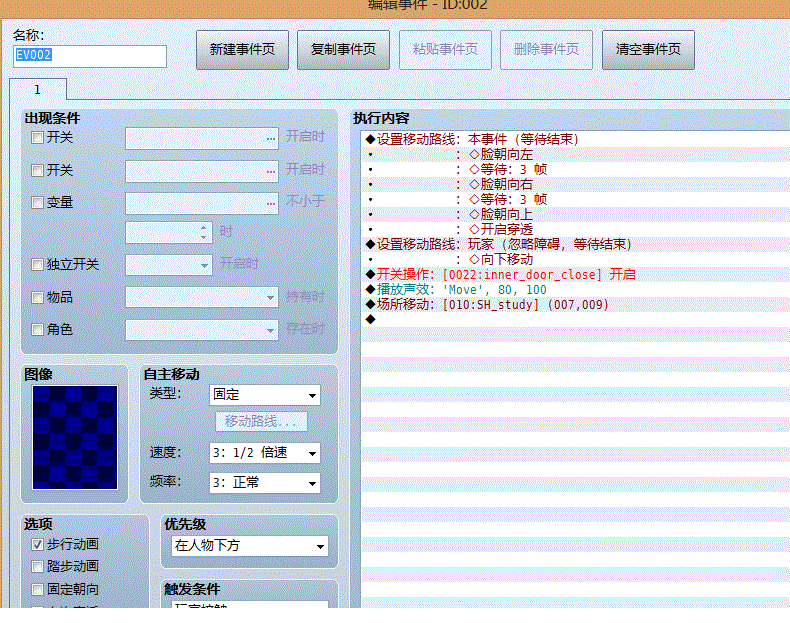Enable the 角色 condition checkbox
Viewport: 790px width, 623px height.
click(x=37, y=329)
